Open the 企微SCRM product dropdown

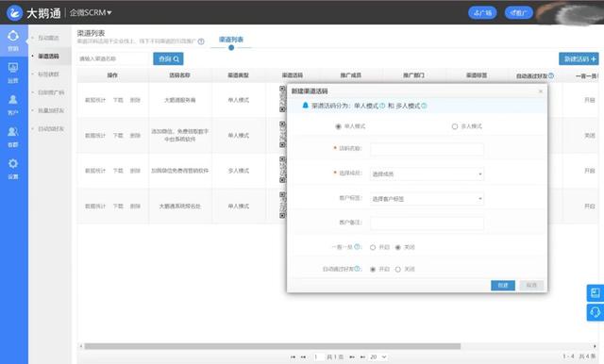click(91, 12)
